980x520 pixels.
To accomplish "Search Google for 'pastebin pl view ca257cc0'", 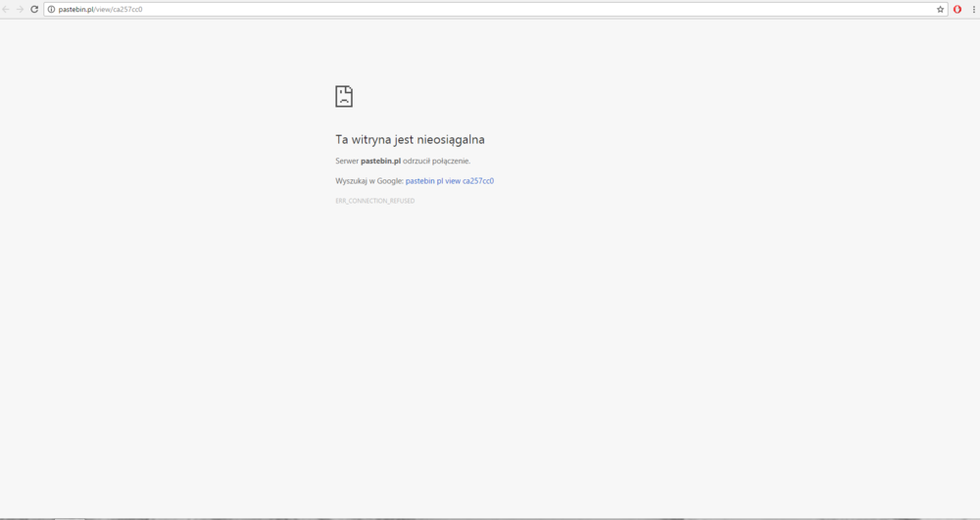I will click(x=450, y=181).
